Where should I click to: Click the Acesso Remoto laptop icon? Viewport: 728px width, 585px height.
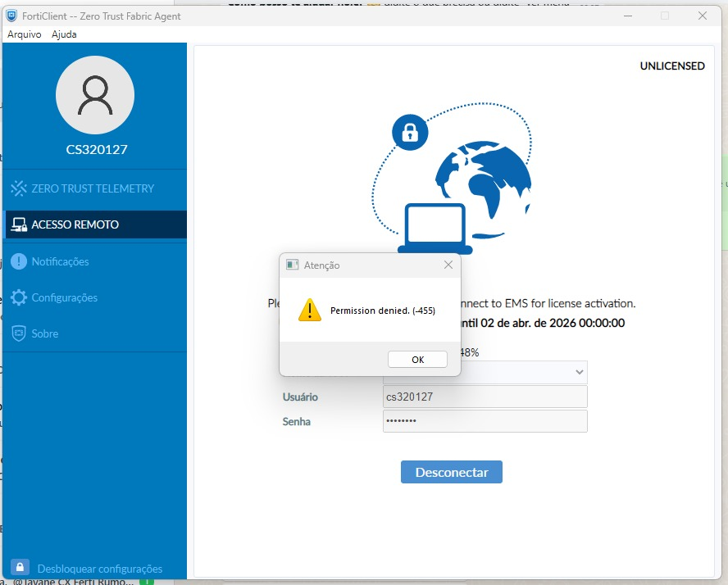[x=19, y=224]
